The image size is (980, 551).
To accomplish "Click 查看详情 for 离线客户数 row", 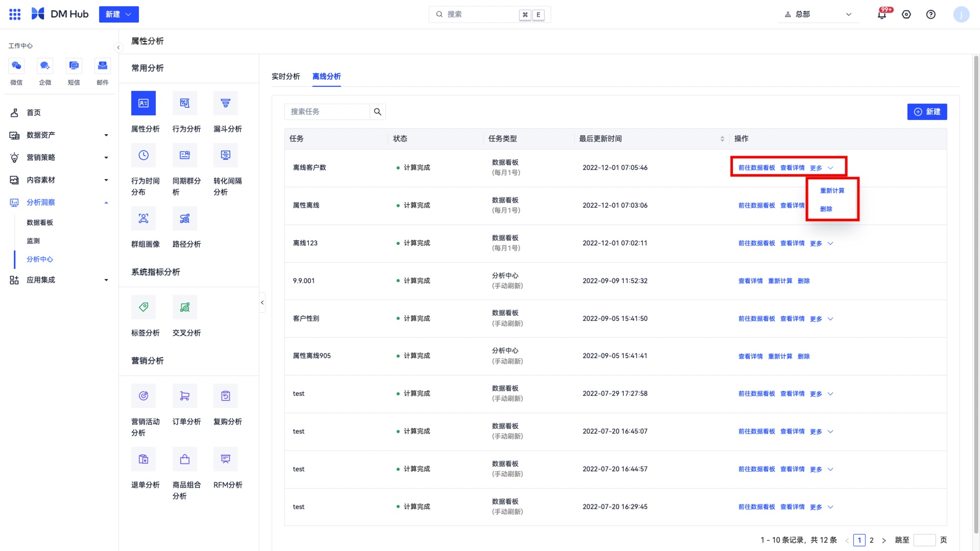I will point(792,168).
